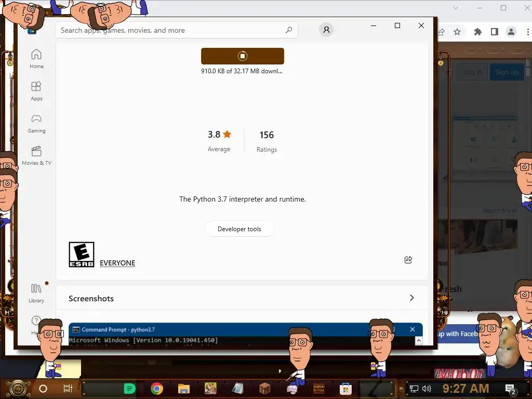Click the 156 Ratings count
Screen dimensions: 532x399
click(x=267, y=141)
